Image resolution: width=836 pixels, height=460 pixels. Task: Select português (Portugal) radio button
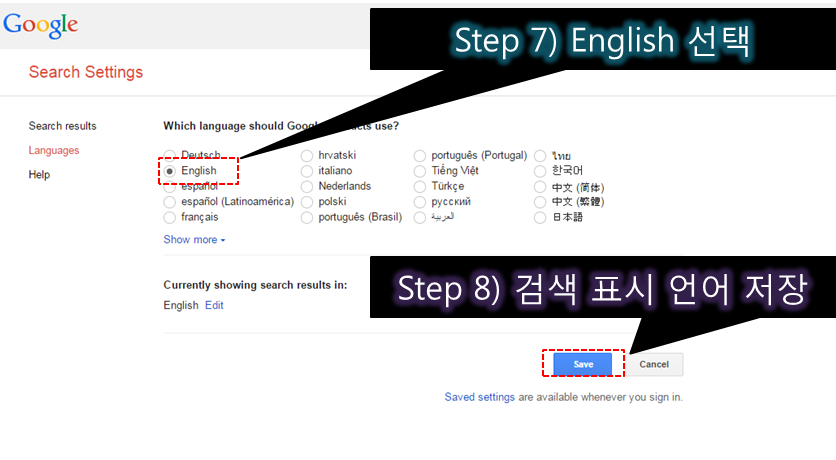[420, 156]
